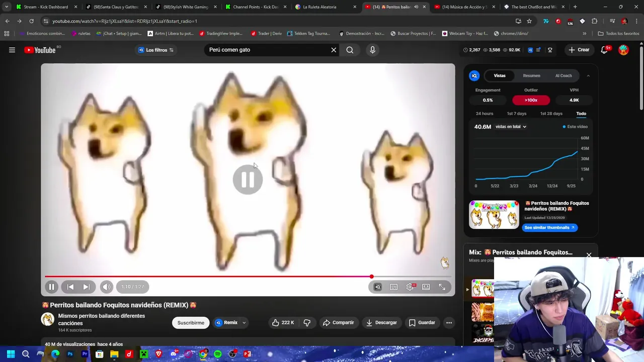Viewport: 644px width, 362px height.
Task: Switch to Stream - Kick Dashboard tab
Action: pyautogui.click(x=46, y=7)
